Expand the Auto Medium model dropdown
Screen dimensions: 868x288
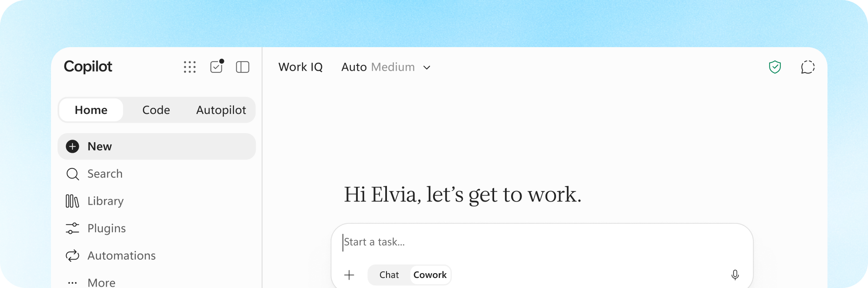(x=386, y=67)
